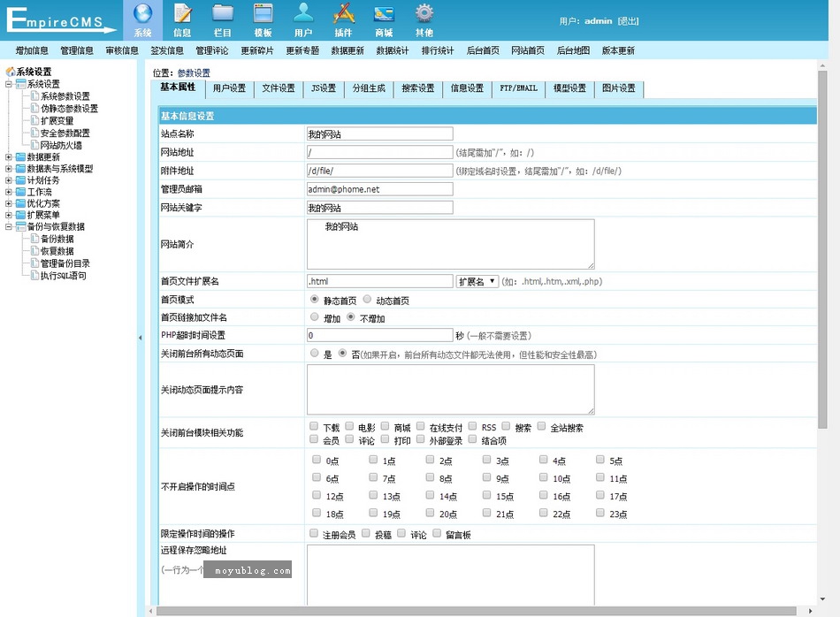Select the 静态首页 radio button

(315, 300)
